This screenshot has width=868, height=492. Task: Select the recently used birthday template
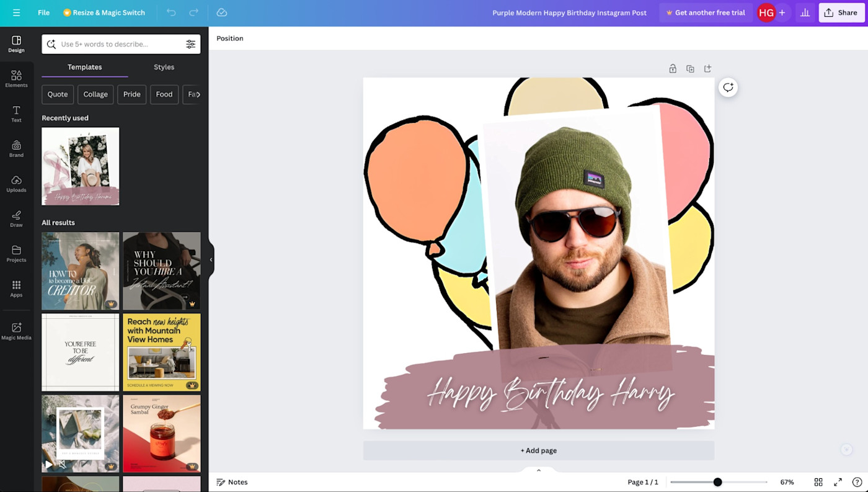[x=81, y=166]
